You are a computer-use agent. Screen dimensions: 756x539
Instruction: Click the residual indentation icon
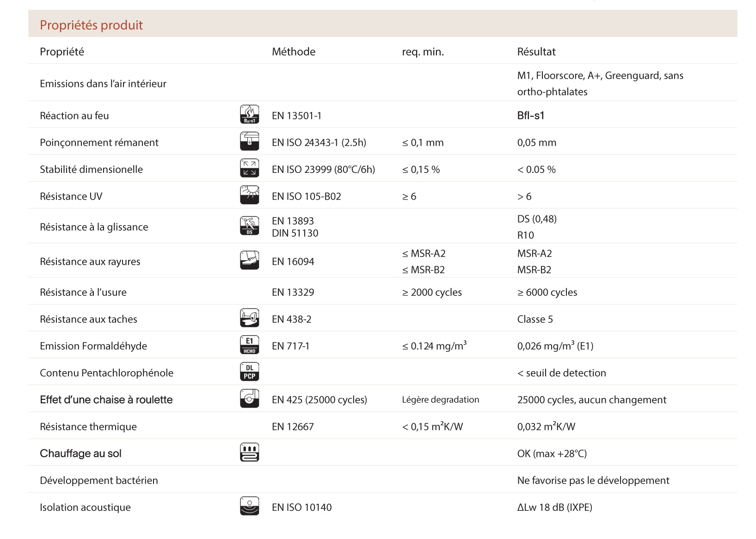coord(249,141)
